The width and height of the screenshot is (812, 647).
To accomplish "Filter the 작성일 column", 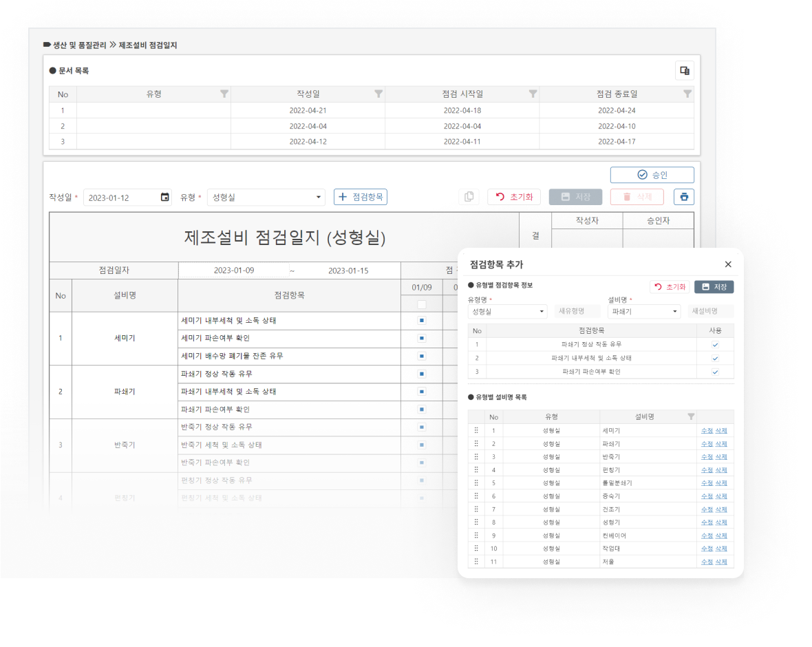I will (x=378, y=94).
